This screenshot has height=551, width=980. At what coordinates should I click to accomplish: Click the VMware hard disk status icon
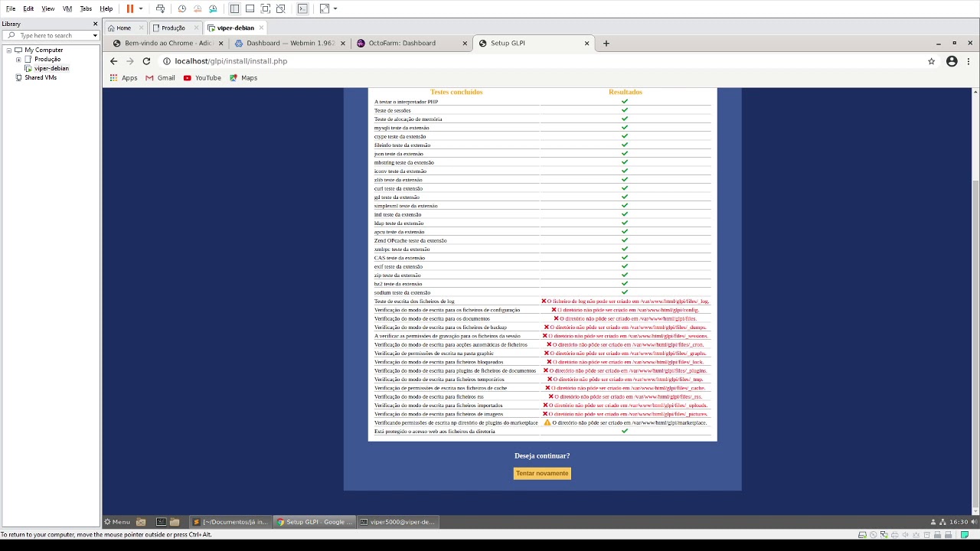click(x=862, y=535)
